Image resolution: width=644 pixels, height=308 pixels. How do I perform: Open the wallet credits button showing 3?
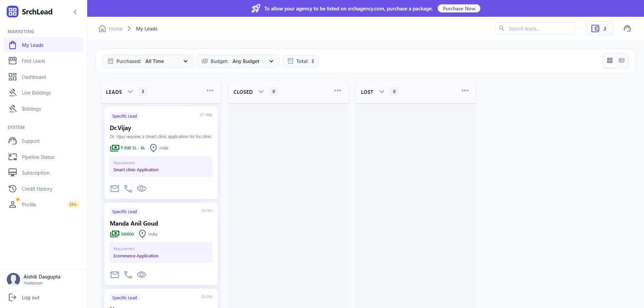600,28
